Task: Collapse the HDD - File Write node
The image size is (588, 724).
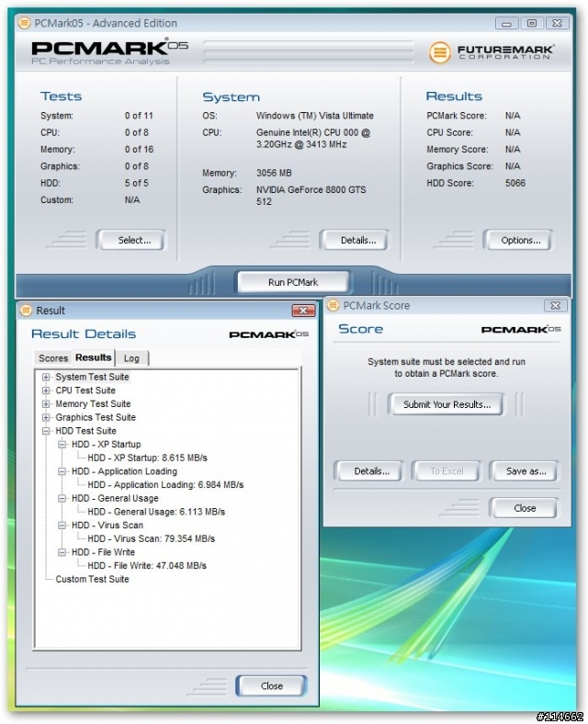Action: (x=62, y=552)
